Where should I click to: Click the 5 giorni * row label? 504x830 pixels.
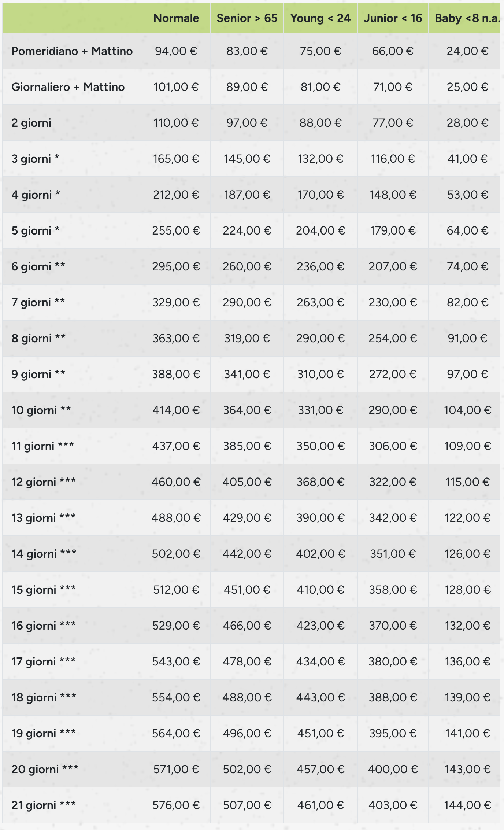click(x=36, y=230)
